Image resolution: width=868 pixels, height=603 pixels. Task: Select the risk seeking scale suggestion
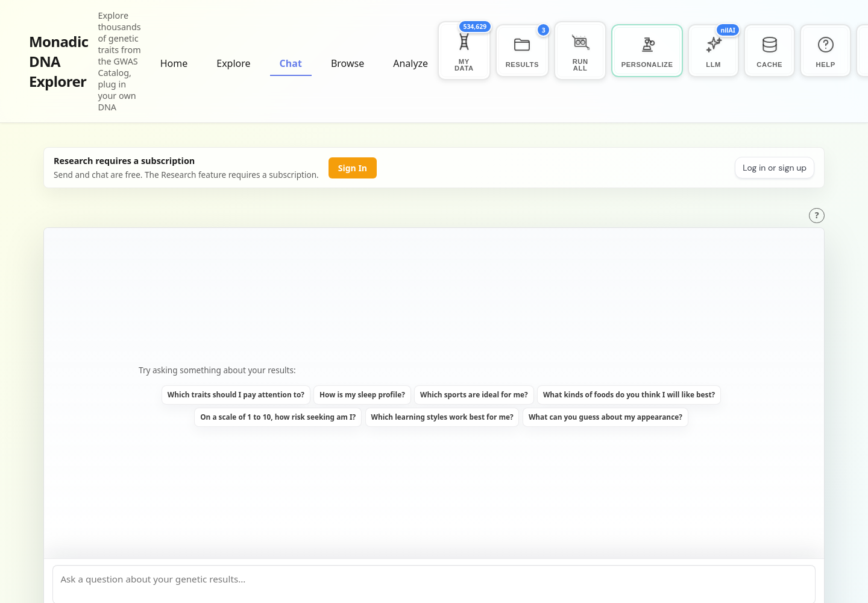click(x=278, y=417)
